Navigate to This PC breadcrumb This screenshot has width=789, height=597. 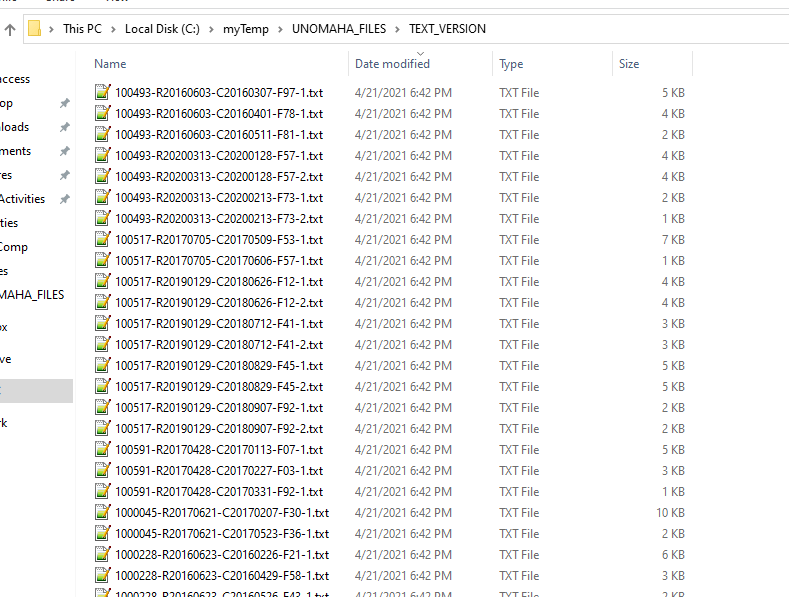(x=82, y=29)
